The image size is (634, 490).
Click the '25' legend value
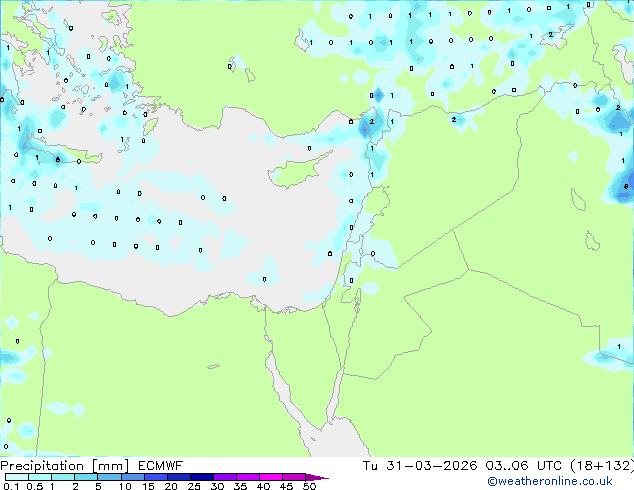pos(194,486)
